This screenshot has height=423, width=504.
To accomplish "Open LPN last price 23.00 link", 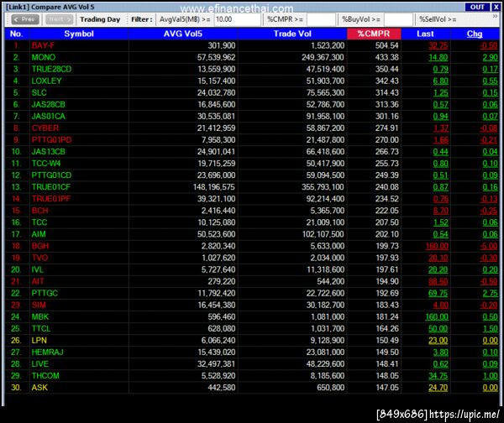I will [x=438, y=341].
